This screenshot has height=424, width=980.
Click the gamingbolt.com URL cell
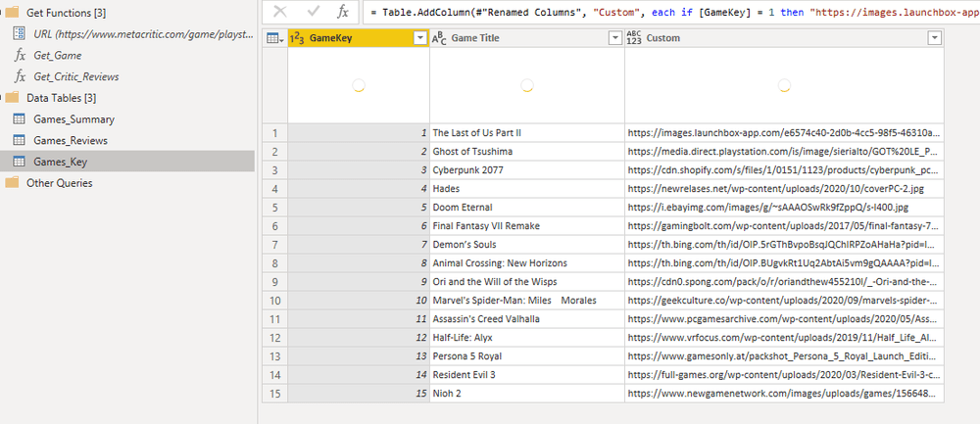point(784,226)
